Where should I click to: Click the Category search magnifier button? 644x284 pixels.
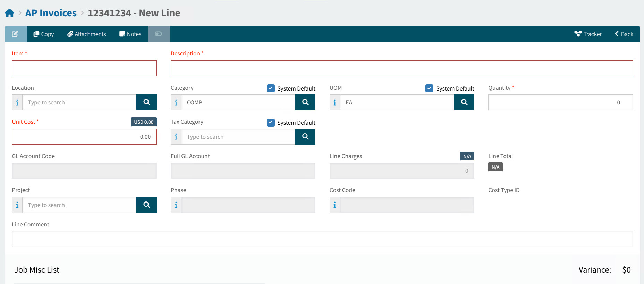[x=305, y=102]
